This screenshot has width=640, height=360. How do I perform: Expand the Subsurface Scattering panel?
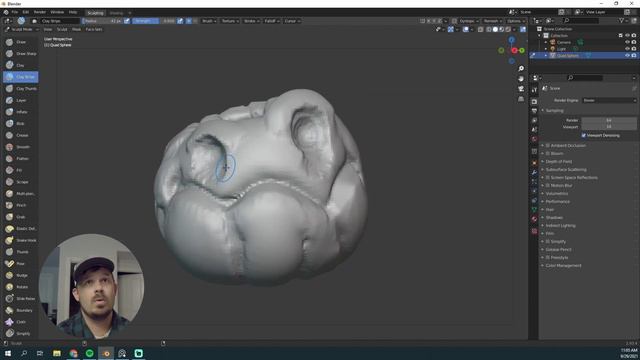click(x=565, y=170)
